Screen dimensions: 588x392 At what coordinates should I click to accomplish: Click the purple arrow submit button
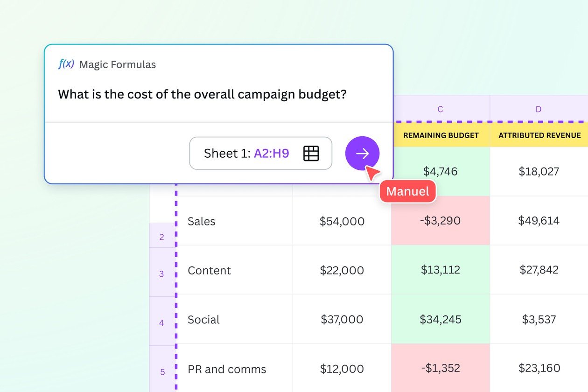tap(362, 153)
